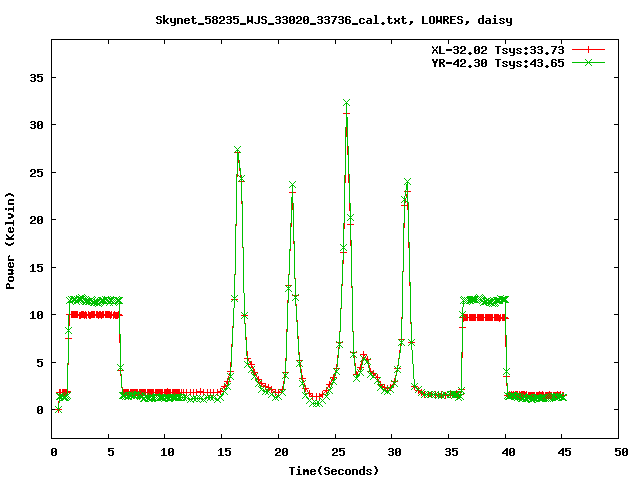Click the x-axis tick label 35
Viewport: 640px width, 480px height.
click(x=451, y=452)
